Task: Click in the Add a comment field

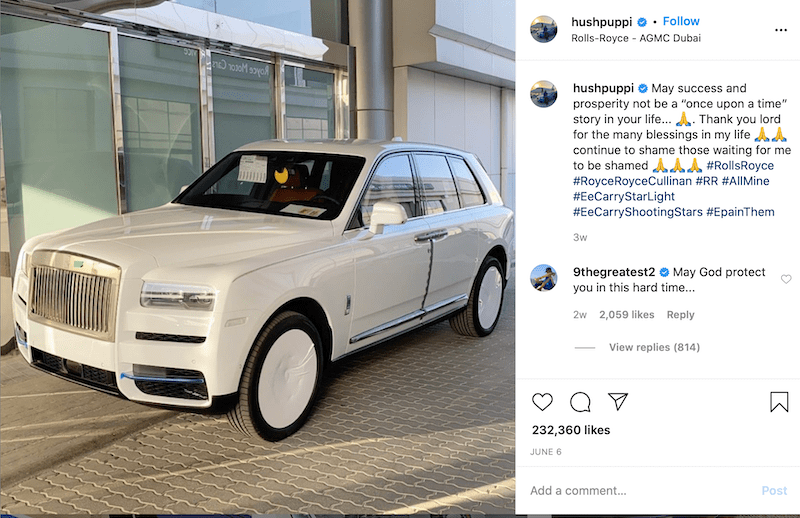Action: (x=643, y=490)
